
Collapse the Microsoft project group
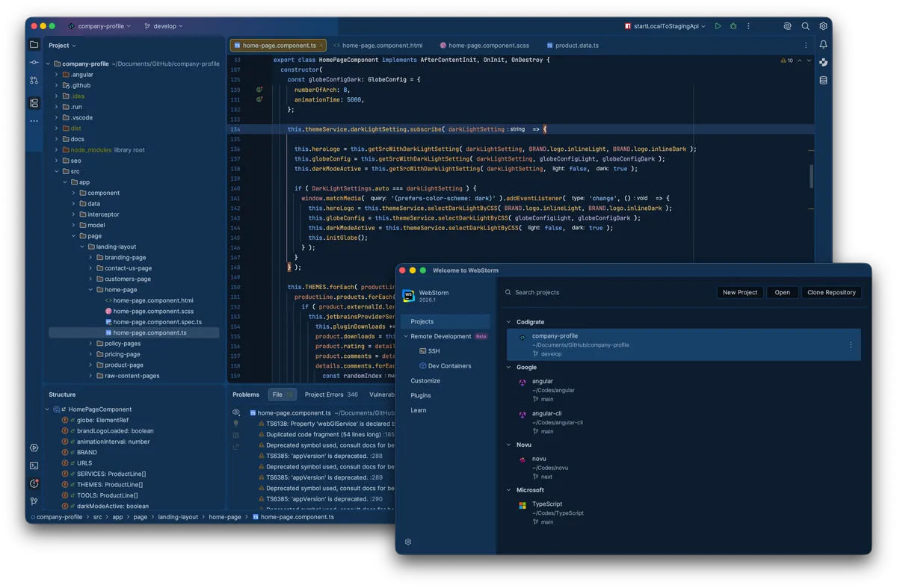point(509,490)
